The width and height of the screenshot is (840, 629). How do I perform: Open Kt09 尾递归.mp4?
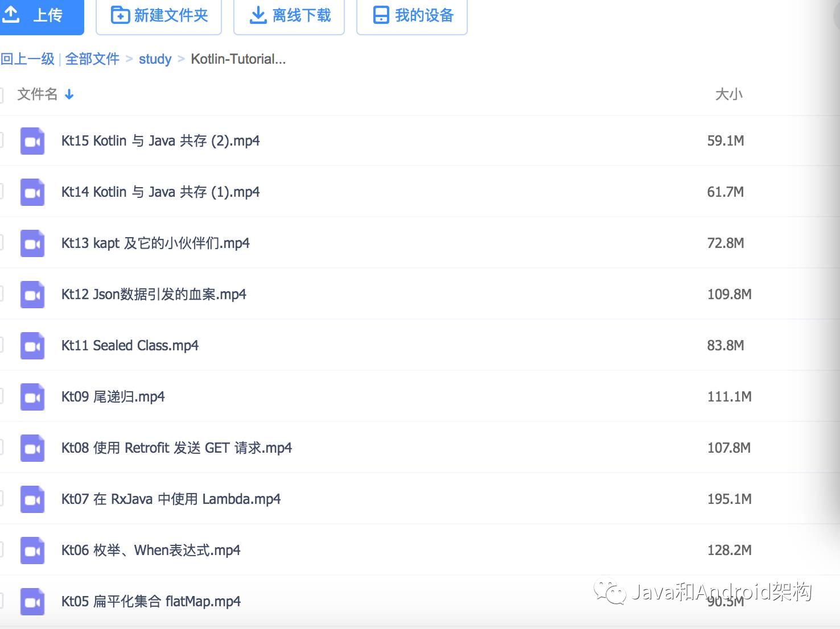point(113,397)
